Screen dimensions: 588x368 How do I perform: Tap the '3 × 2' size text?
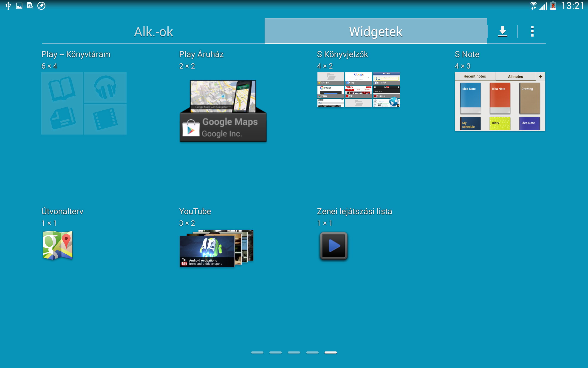point(187,223)
